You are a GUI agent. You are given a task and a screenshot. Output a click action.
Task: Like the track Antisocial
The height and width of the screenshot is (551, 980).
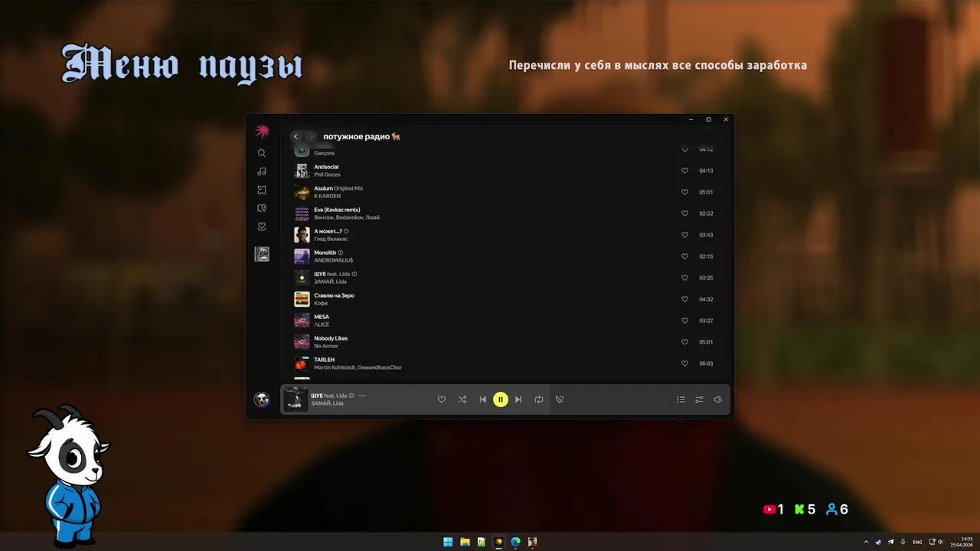(684, 171)
